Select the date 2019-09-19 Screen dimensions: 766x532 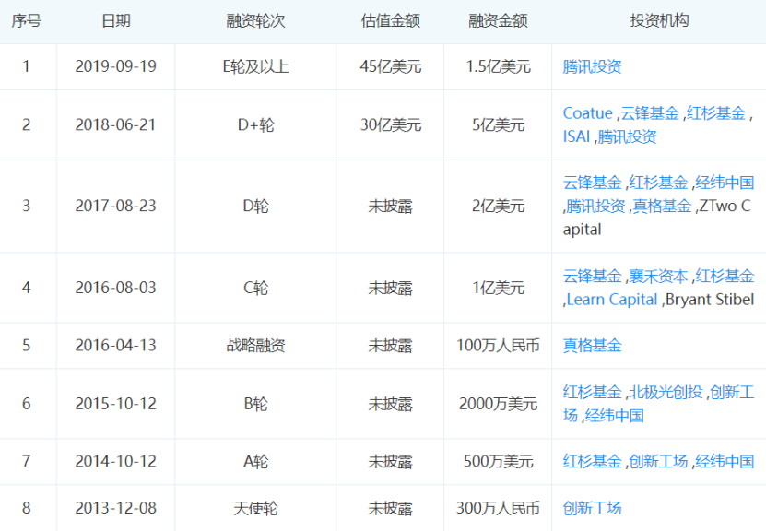(116, 66)
